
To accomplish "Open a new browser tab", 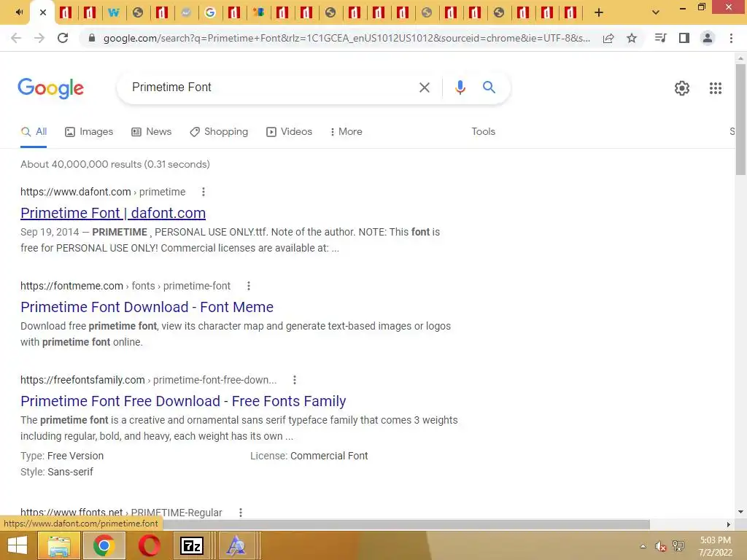I will point(599,12).
